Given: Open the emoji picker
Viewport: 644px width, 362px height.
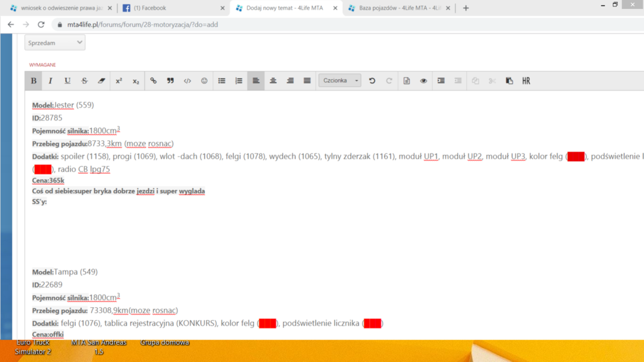Looking at the screenshot, I should [x=204, y=81].
